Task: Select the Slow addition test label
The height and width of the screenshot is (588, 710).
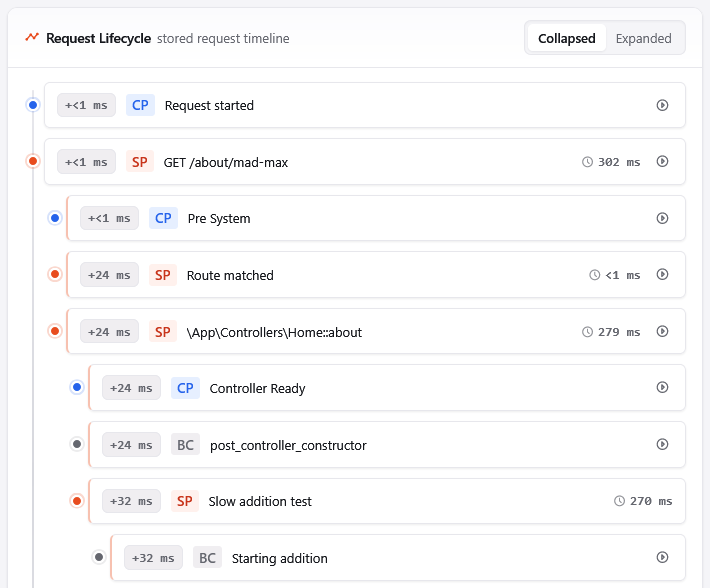Action: click(260, 501)
